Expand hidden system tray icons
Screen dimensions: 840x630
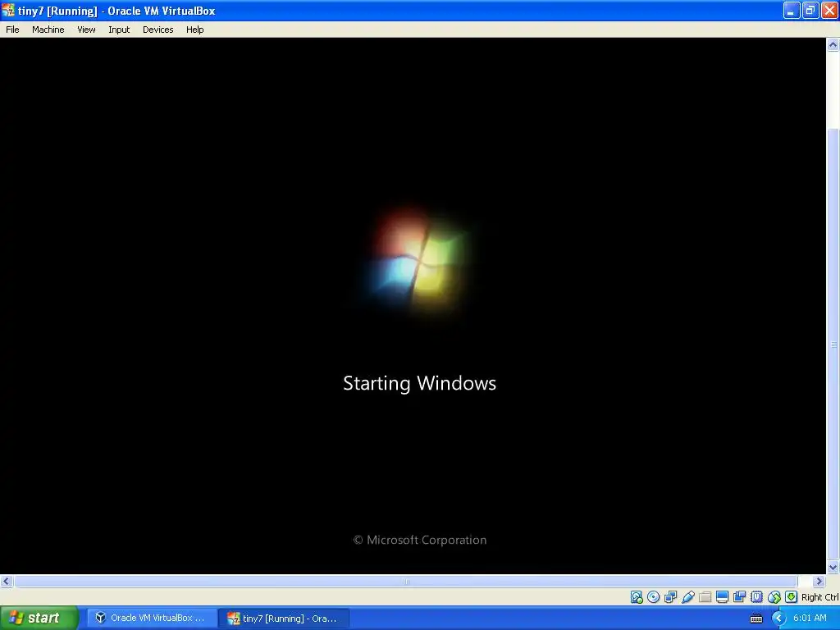click(x=779, y=619)
